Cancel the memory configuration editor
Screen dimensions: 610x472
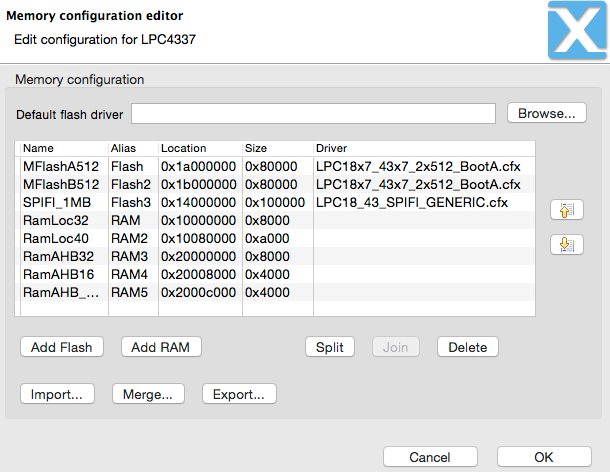[429, 457]
